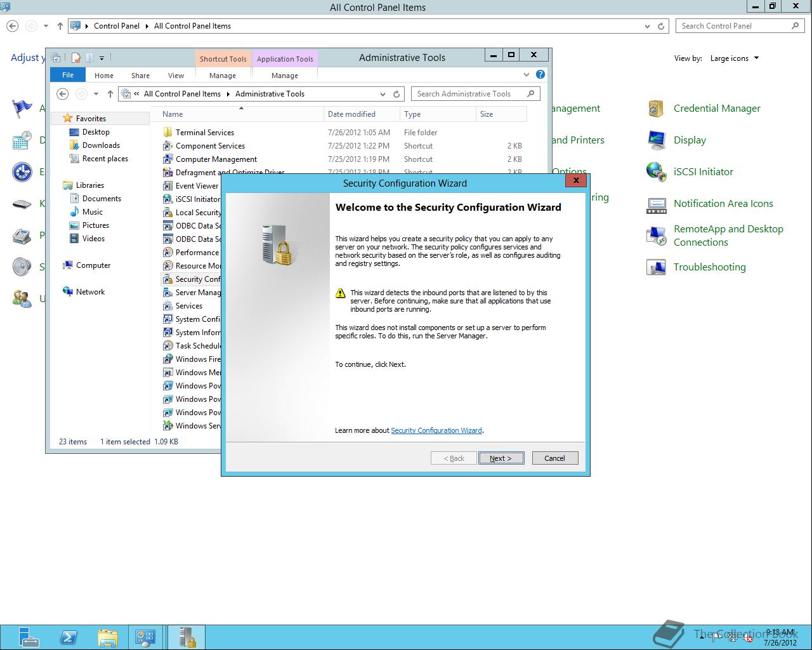Select the Computer Management shortcut
Image resolution: width=812 pixels, height=650 pixels.
tap(215, 159)
